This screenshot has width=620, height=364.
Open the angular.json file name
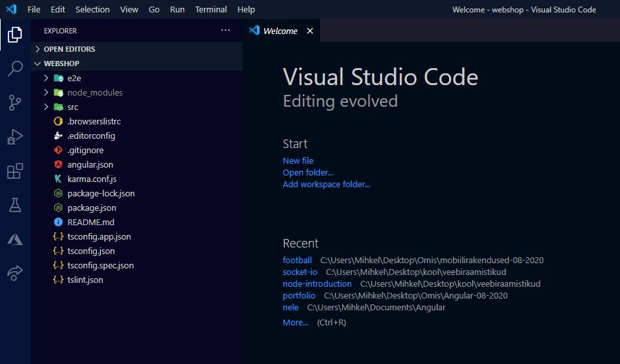tap(90, 164)
